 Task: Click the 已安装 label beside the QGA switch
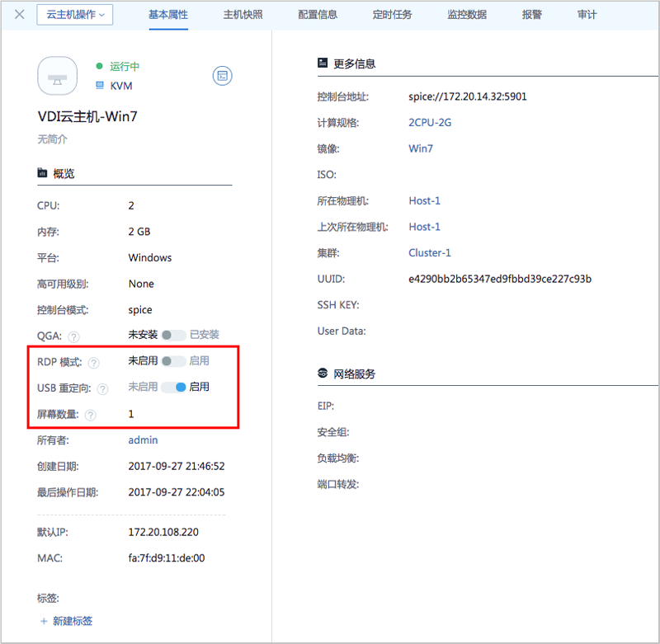coord(205,335)
